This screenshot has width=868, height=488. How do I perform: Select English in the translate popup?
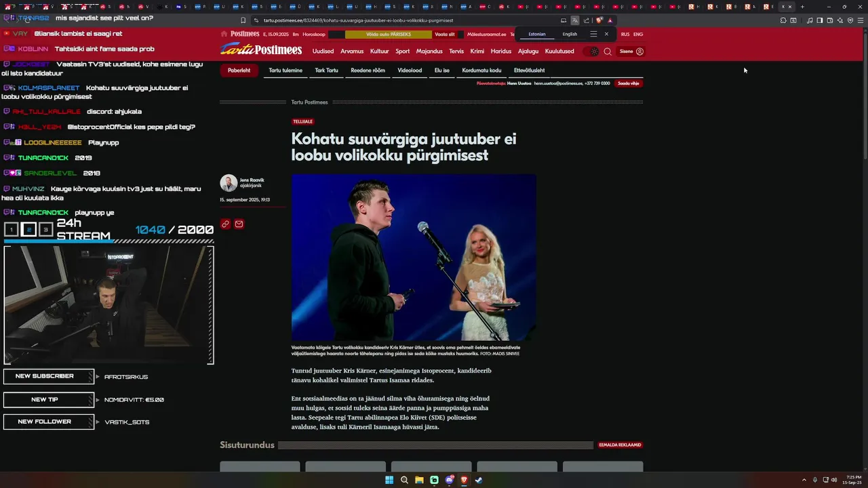pyautogui.click(x=570, y=34)
